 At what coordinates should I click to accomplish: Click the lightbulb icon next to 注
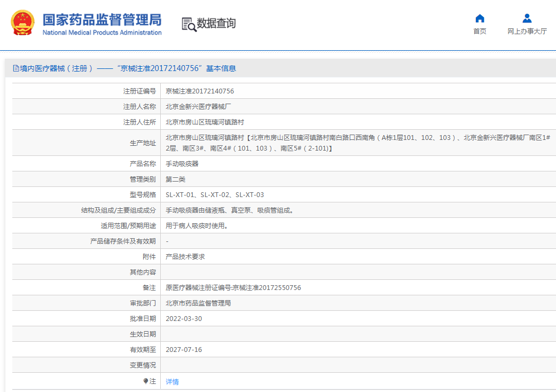(145, 381)
